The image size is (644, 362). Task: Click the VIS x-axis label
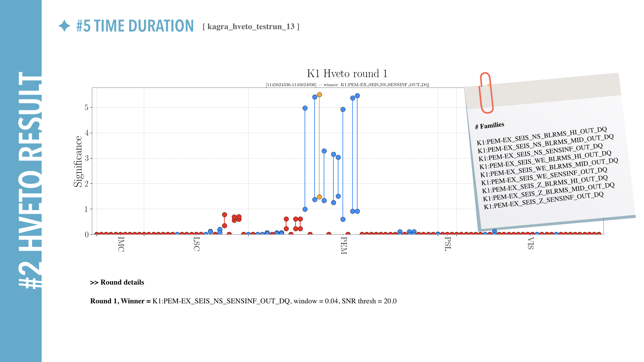coord(530,243)
